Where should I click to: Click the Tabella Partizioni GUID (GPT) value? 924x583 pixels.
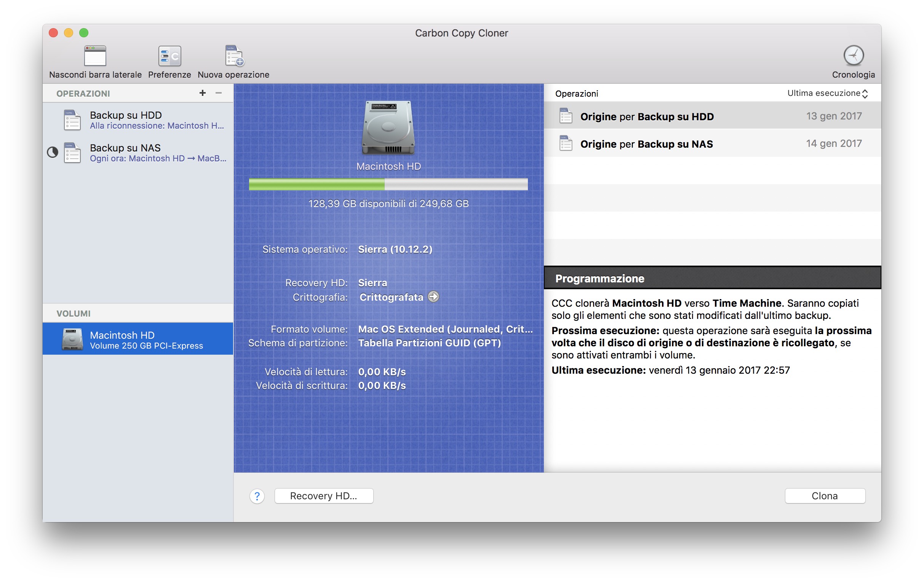point(429,343)
